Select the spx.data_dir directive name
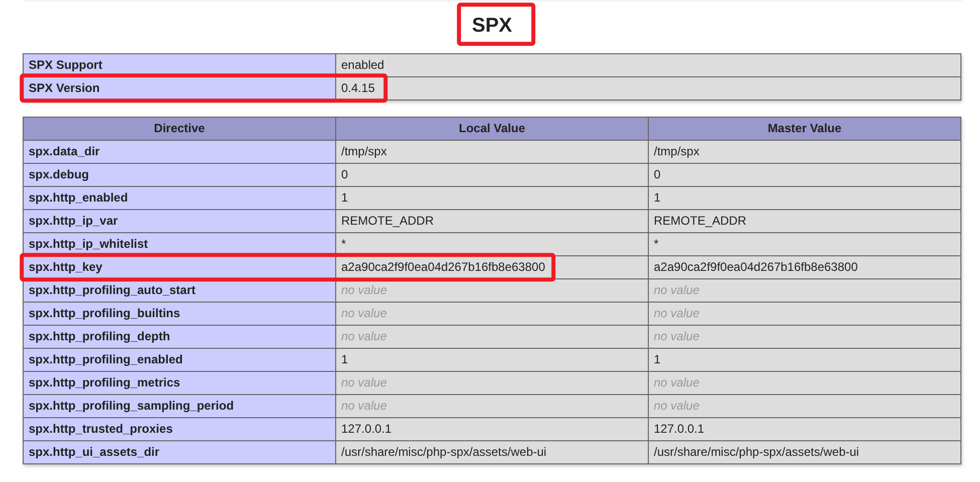Screen dimensions: 980x482 coord(64,151)
